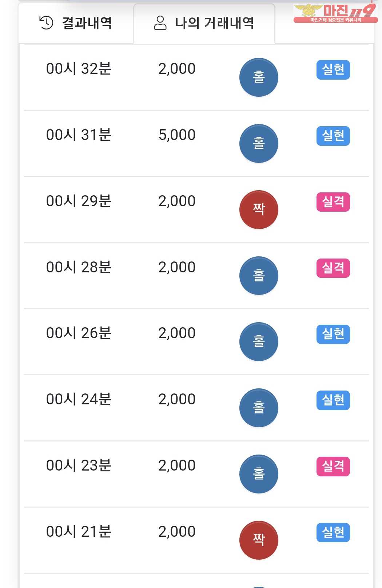
Task: Click the blue 홀 circle at 00시 31분
Action: click(259, 144)
